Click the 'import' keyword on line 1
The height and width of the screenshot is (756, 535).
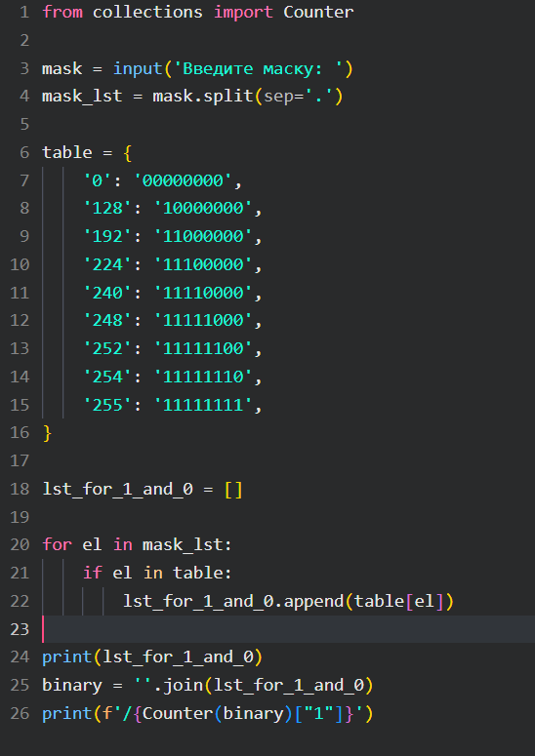click(243, 13)
